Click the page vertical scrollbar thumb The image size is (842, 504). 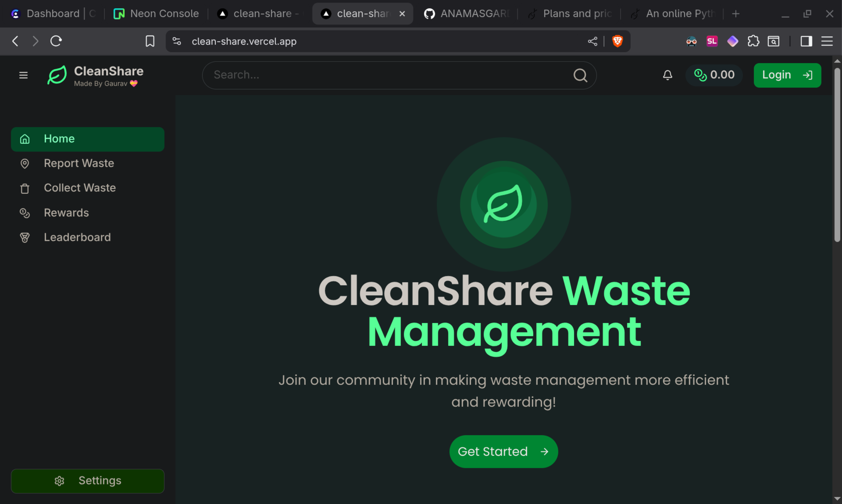tap(837, 154)
